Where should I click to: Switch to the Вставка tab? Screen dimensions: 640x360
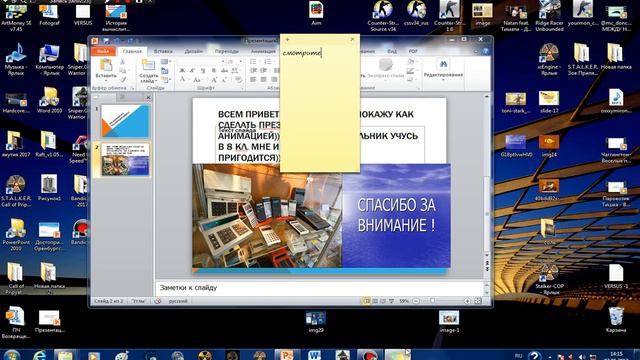click(x=163, y=51)
